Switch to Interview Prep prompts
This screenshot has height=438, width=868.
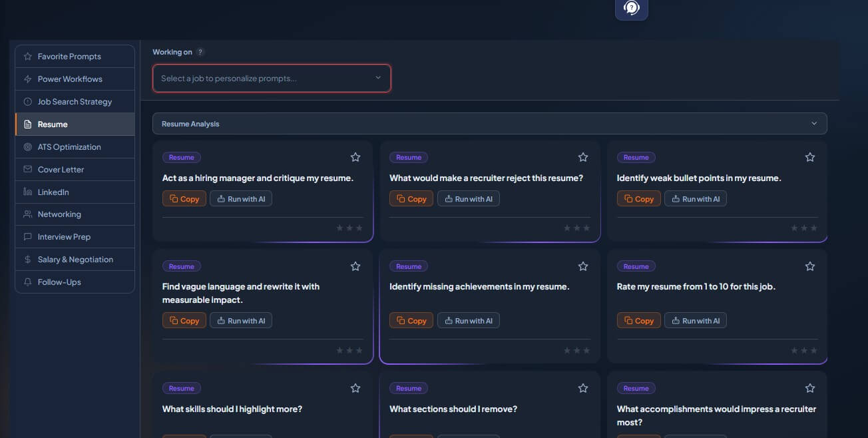tap(75, 237)
